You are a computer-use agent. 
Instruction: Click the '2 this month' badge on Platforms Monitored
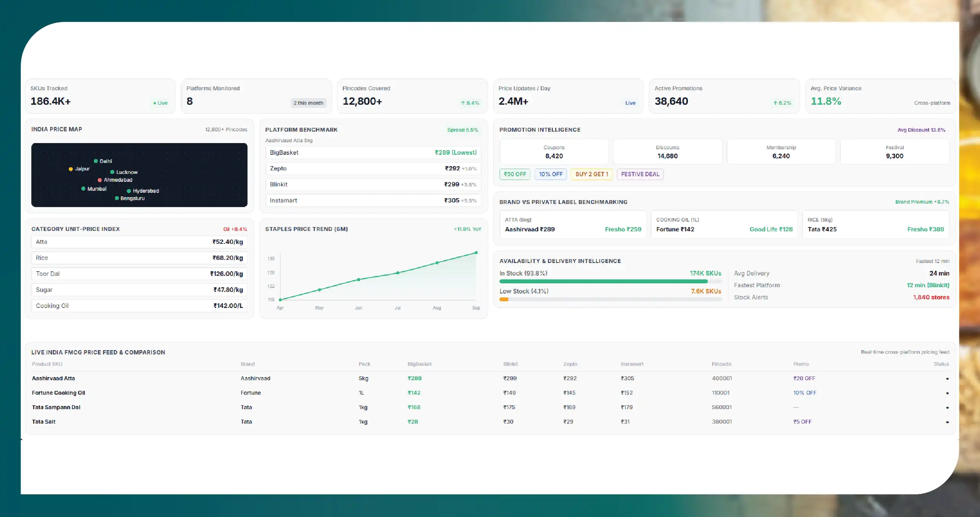click(x=309, y=103)
